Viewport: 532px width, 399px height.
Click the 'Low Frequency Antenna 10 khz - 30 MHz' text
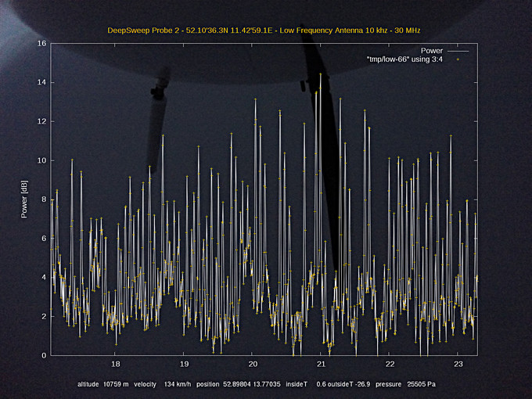(350, 31)
